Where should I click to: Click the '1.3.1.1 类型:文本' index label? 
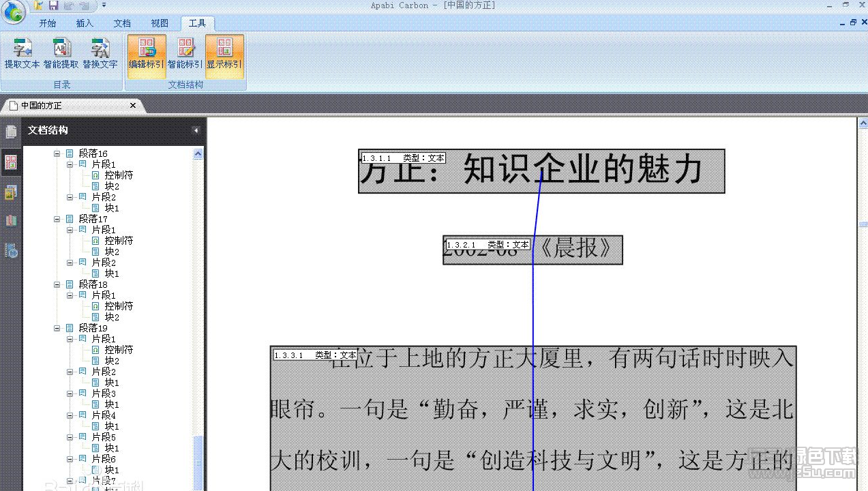point(404,158)
